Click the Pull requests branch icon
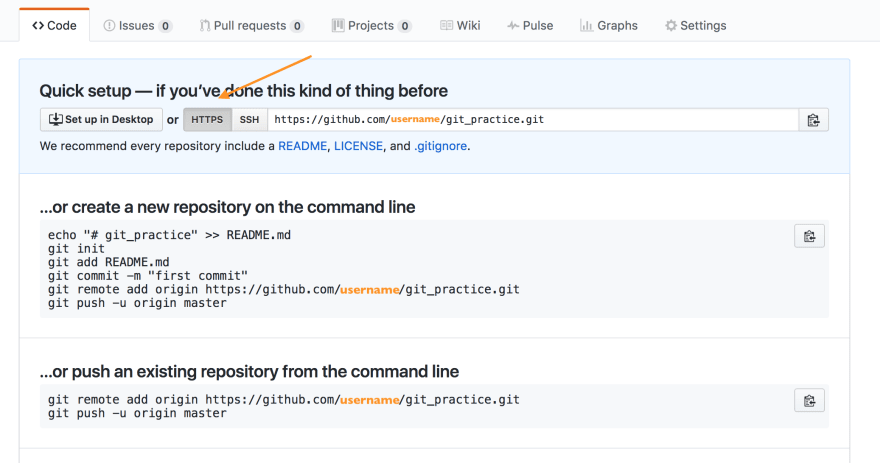 click(x=205, y=26)
